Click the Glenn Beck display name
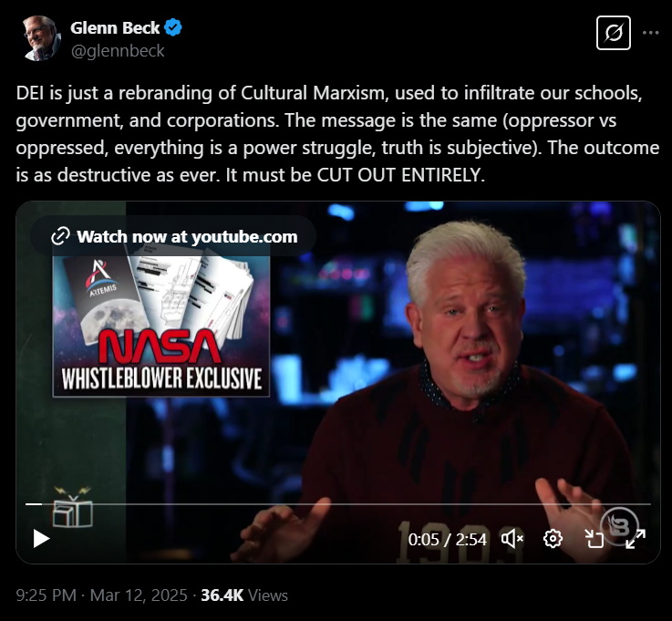The width and height of the screenshot is (672, 621). (x=115, y=28)
